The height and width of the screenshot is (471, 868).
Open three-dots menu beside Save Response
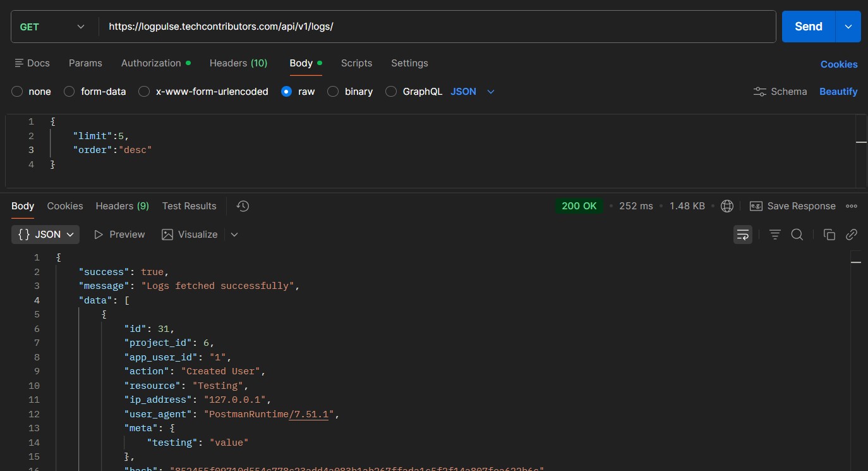pyautogui.click(x=851, y=205)
